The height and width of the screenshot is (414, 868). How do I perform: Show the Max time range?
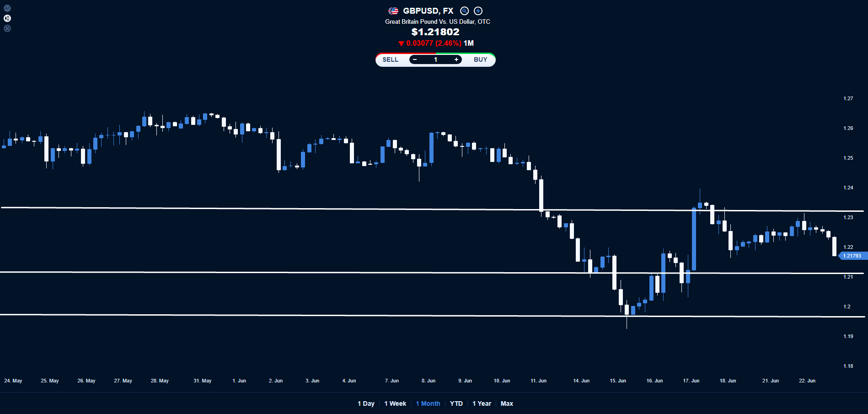pyautogui.click(x=507, y=403)
